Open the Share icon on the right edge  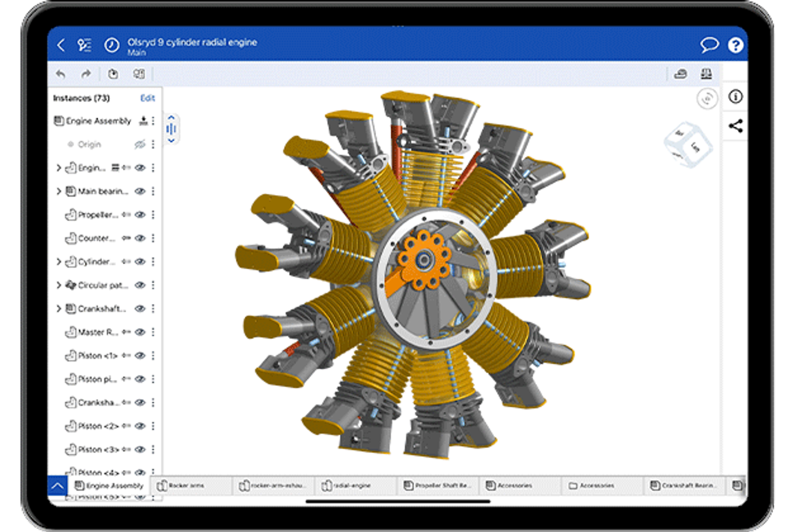coord(736,126)
